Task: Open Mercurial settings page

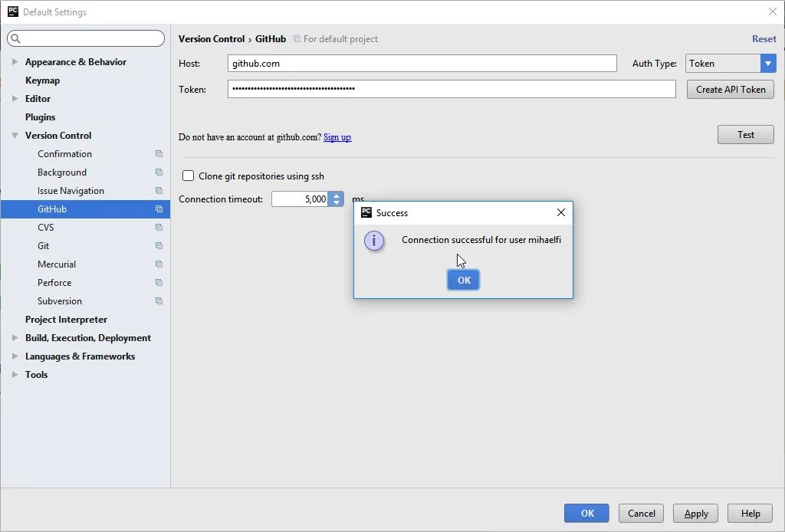Action: (x=57, y=264)
